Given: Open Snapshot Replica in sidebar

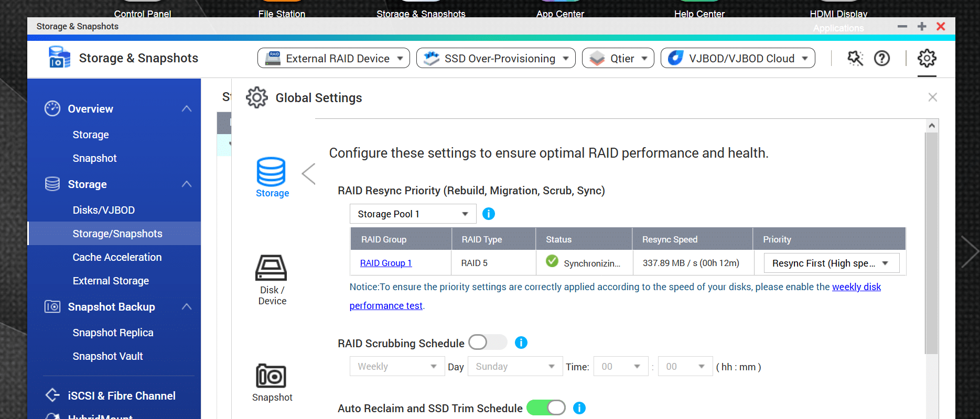Looking at the screenshot, I should (113, 333).
